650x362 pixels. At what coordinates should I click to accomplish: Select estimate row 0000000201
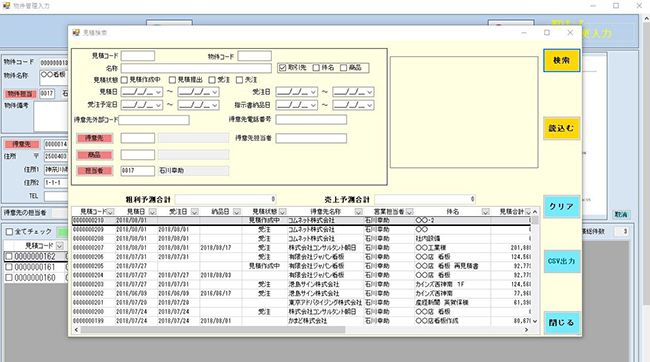(301, 302)
